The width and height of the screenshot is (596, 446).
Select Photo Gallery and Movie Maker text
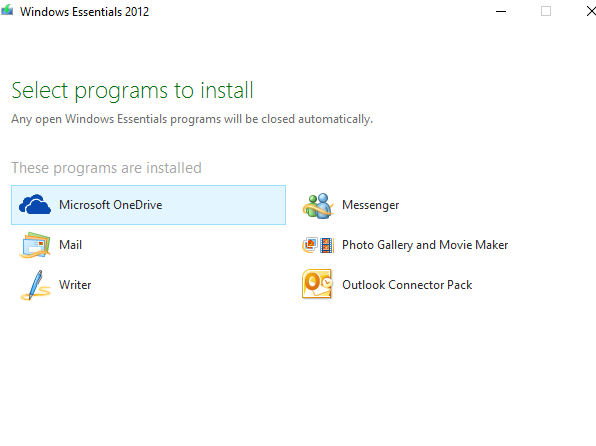pos(425,245)
